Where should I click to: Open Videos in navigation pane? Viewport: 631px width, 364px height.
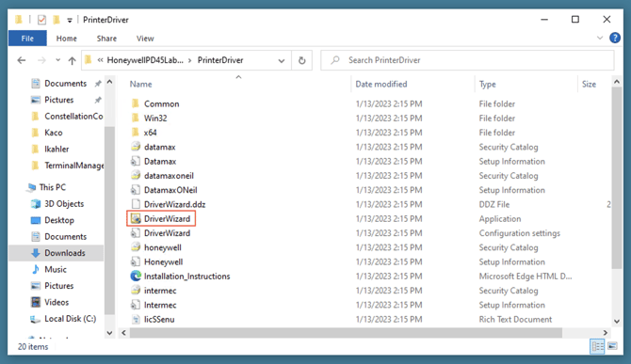(57, 302)
